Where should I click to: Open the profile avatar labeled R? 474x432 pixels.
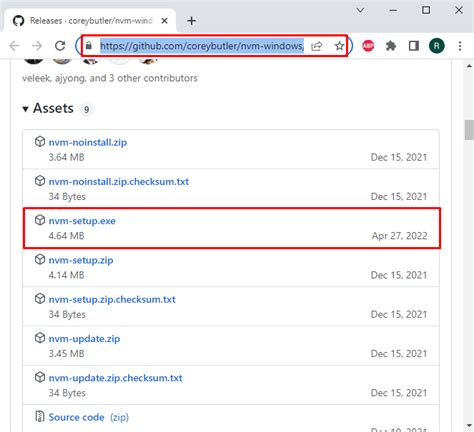(x=437, y=46)
